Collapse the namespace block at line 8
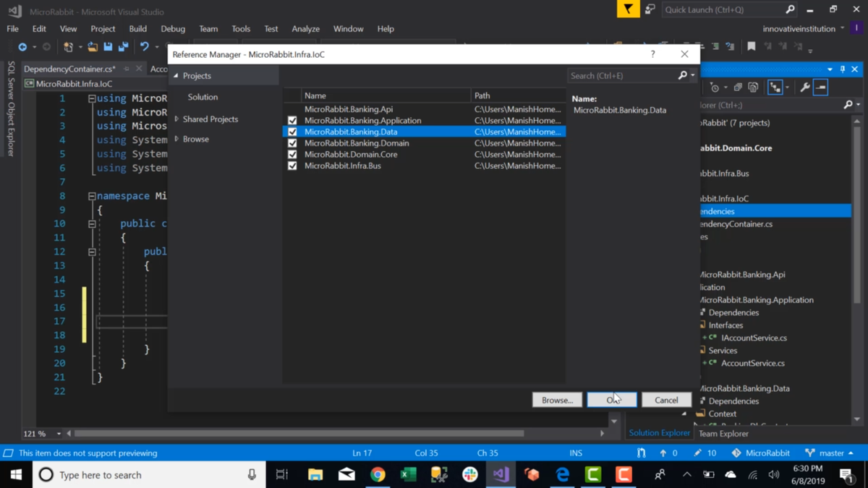868x488 pixels. tap(92, 196)
